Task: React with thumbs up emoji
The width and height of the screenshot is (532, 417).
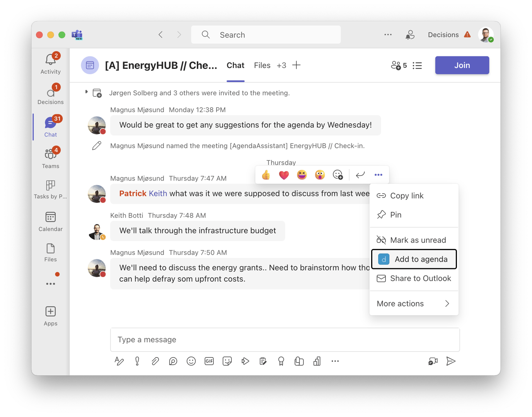Action: coord(266,175)
